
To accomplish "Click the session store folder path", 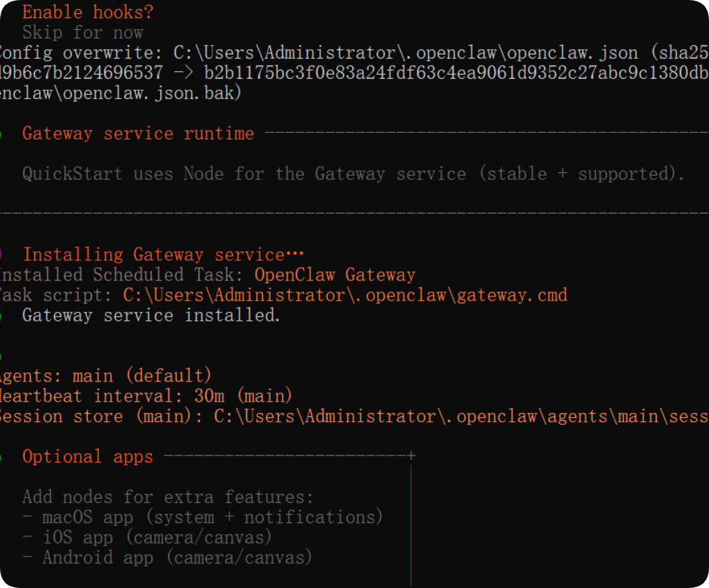I will click(461, 416).
